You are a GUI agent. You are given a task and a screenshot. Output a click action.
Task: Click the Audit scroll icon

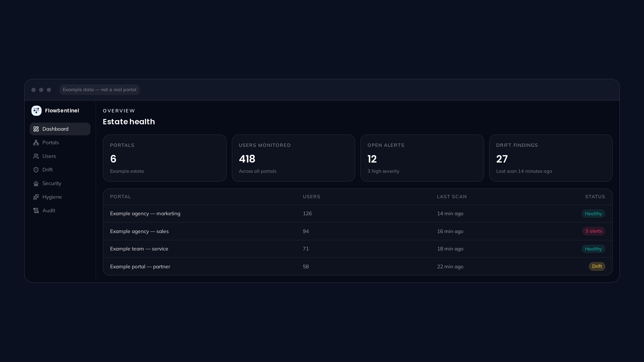tap(36, 211)
